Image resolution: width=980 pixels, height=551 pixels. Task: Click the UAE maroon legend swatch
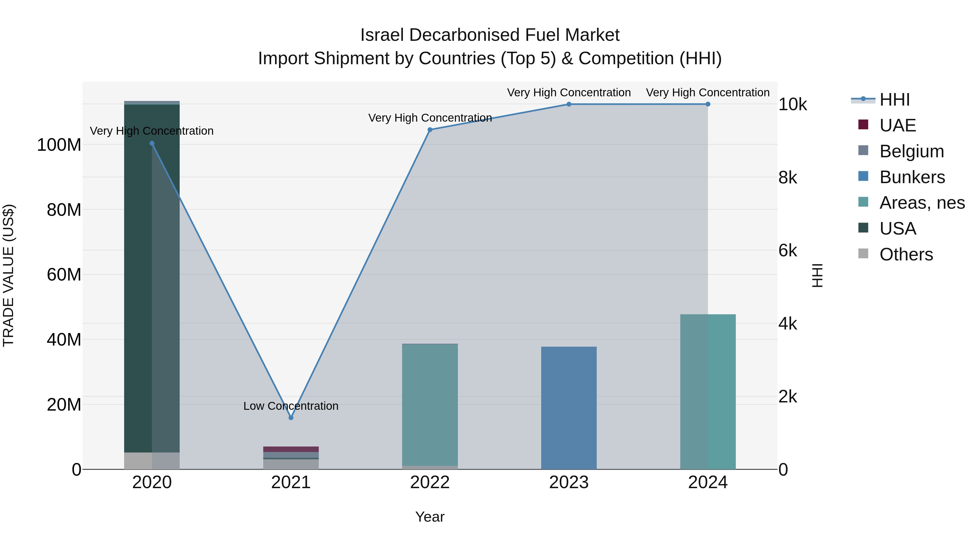[863, 125]
